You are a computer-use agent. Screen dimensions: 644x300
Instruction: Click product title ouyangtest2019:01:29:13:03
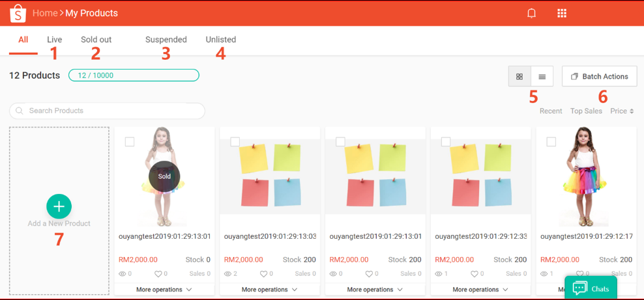(x=270, y=237)
